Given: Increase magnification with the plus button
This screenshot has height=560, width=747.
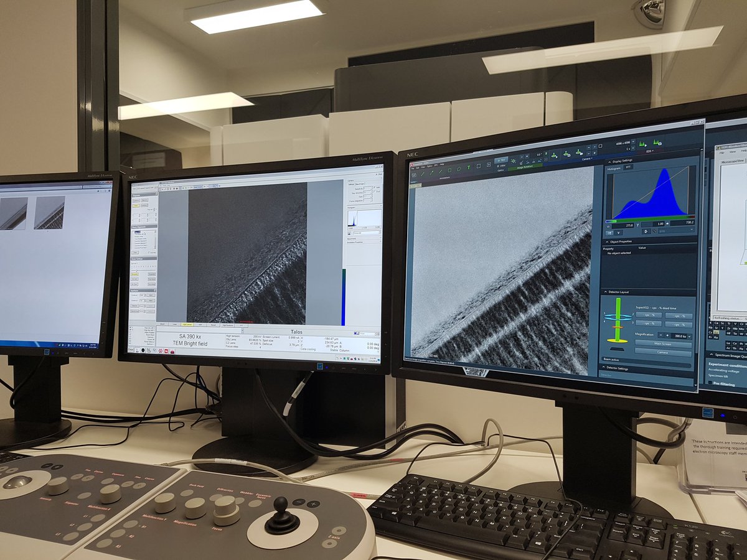Looking at the screenshot, I should 667,335.
